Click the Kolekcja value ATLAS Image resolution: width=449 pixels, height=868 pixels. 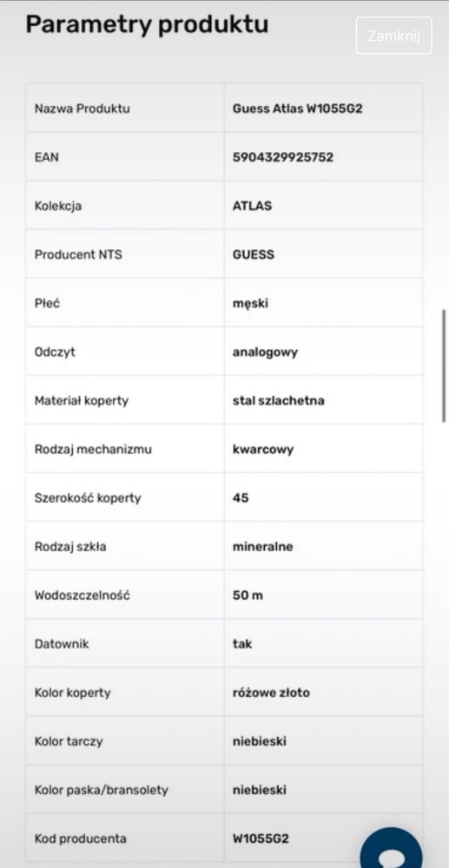click(x=252, y=206)
